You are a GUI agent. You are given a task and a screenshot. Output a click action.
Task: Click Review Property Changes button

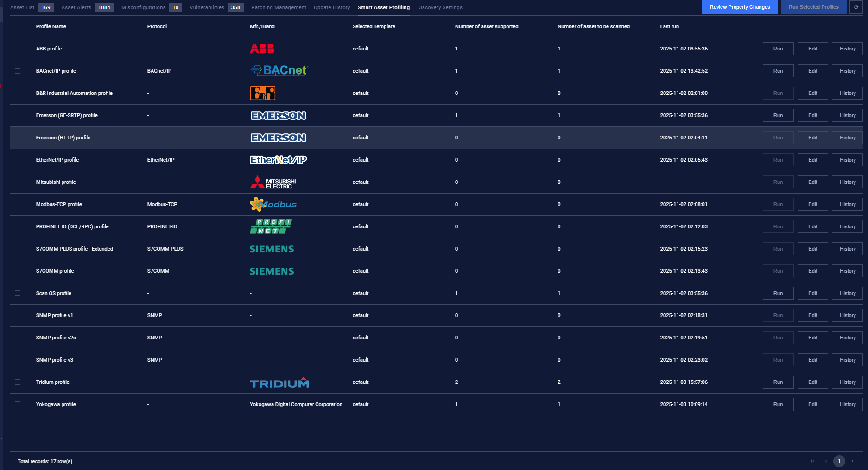click(740, 7)
